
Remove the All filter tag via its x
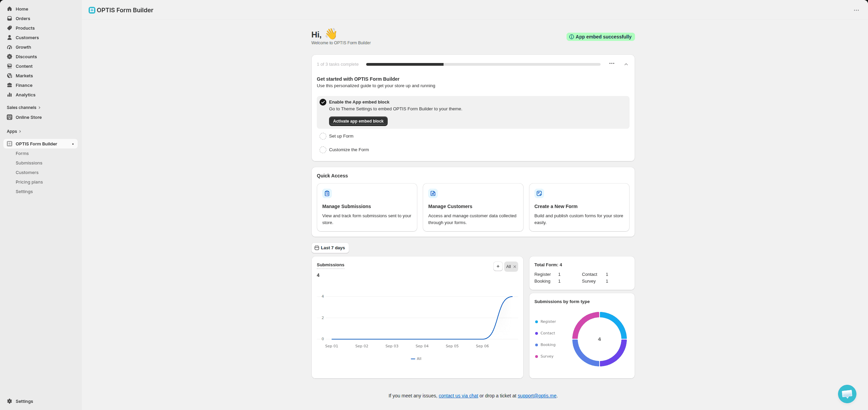coord(515,267)
